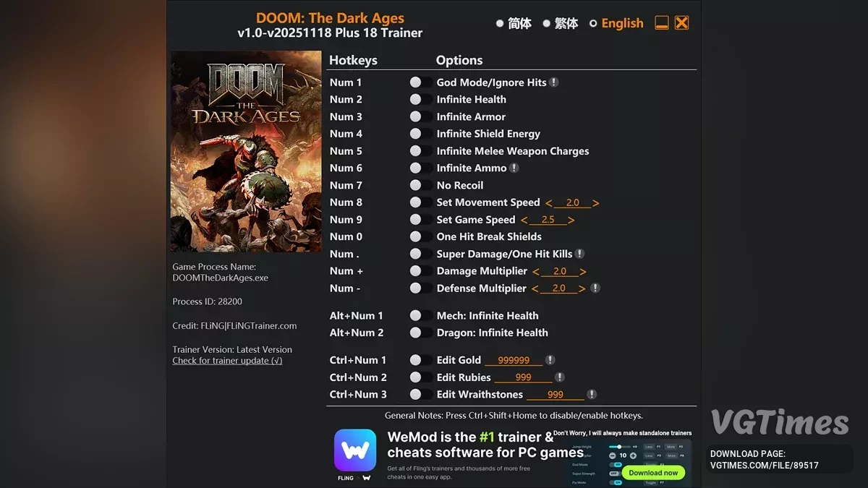
Task: Decrease Damage Multiplier with left arrow
Action: [536, 272]
